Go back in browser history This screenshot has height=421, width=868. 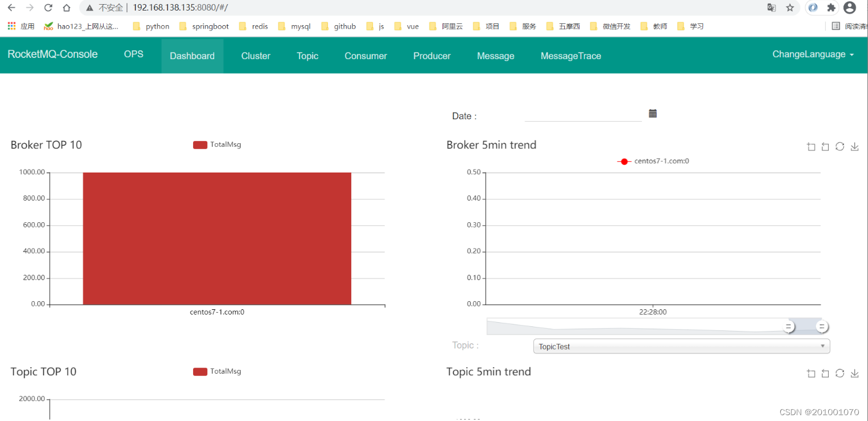[x=11, y=8]
